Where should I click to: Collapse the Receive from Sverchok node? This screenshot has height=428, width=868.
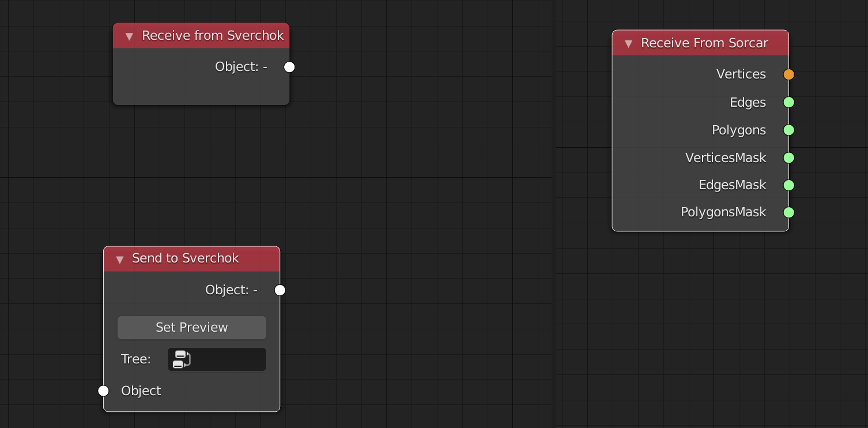click(129, 36)
